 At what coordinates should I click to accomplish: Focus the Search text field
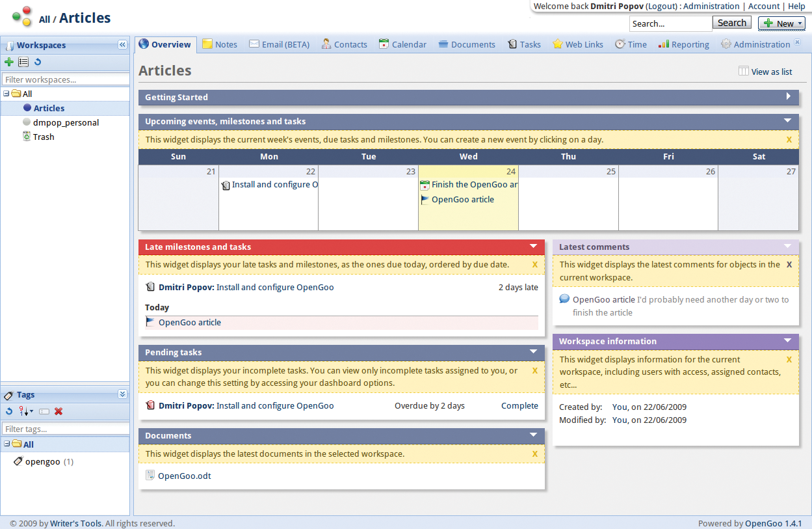tap(670, 23)
